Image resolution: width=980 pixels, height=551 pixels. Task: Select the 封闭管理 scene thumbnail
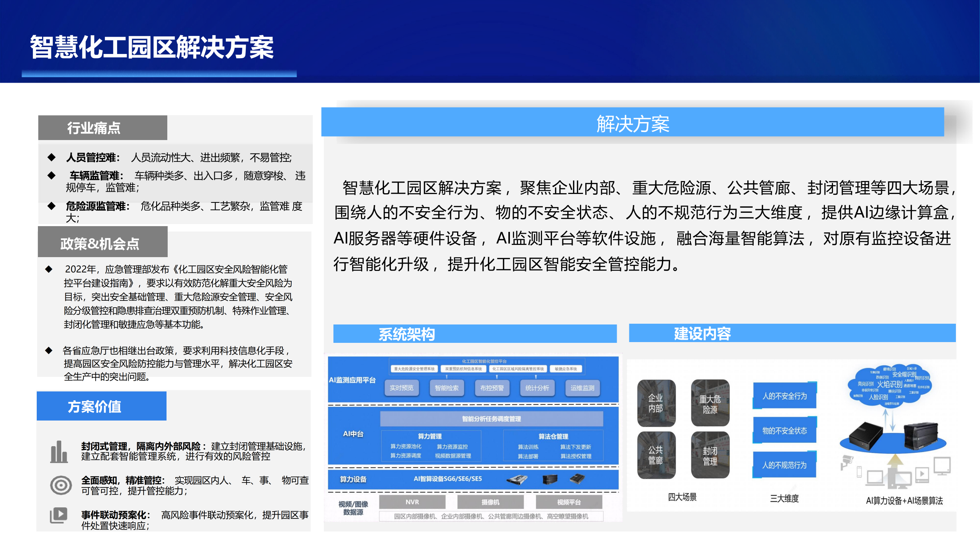(710, 455)
